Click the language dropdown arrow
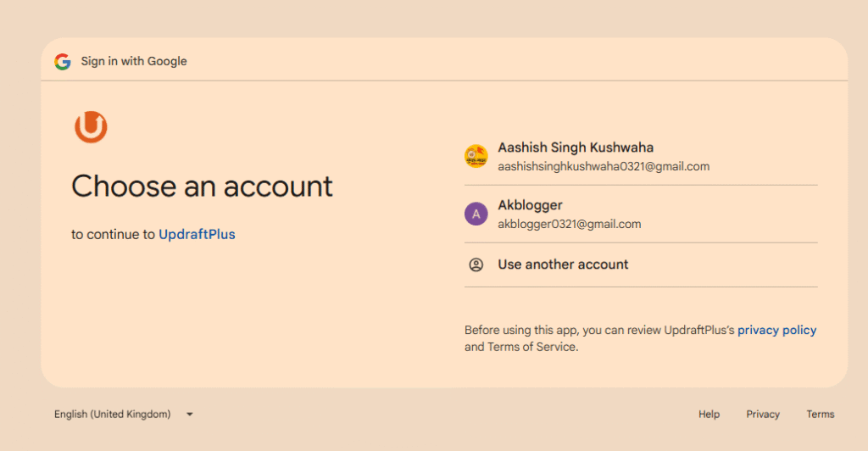The image size is (868, 451). click(189, 414)
